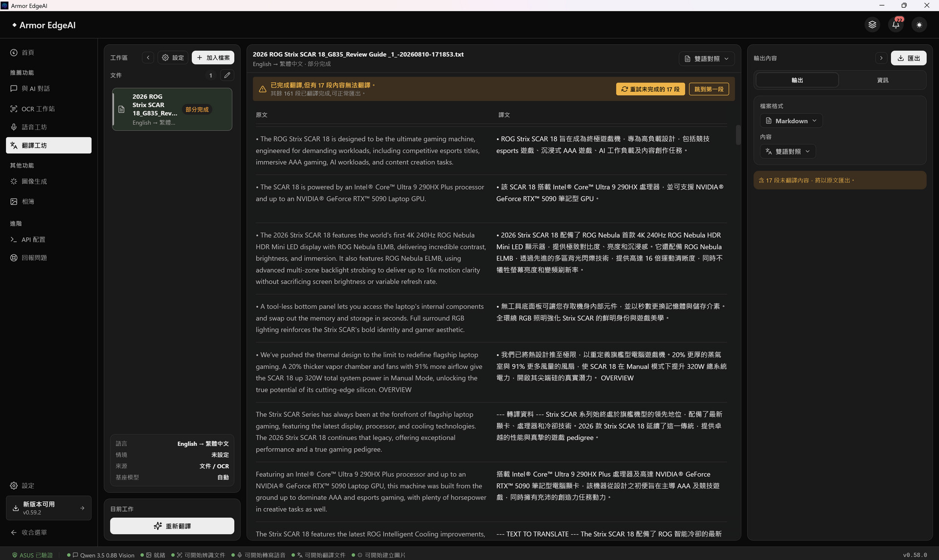Click the 重新翻譯 button
939x560 pixels.
[172, 526]
